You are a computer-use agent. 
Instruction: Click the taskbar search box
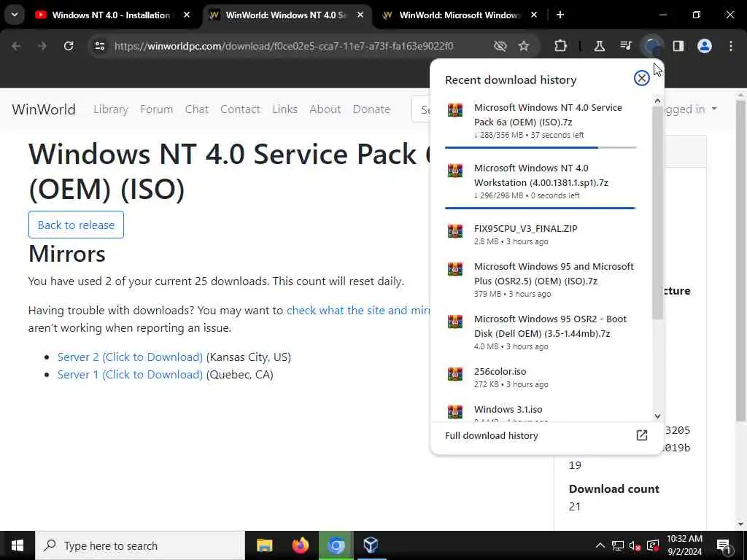140,545
